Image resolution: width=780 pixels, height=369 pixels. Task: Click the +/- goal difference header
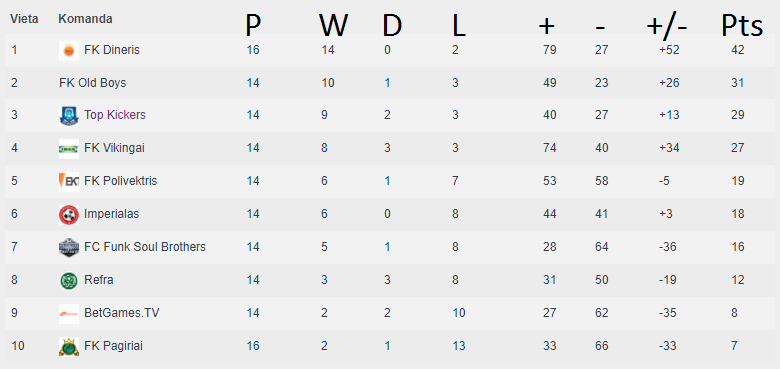(x=667, y=27)
